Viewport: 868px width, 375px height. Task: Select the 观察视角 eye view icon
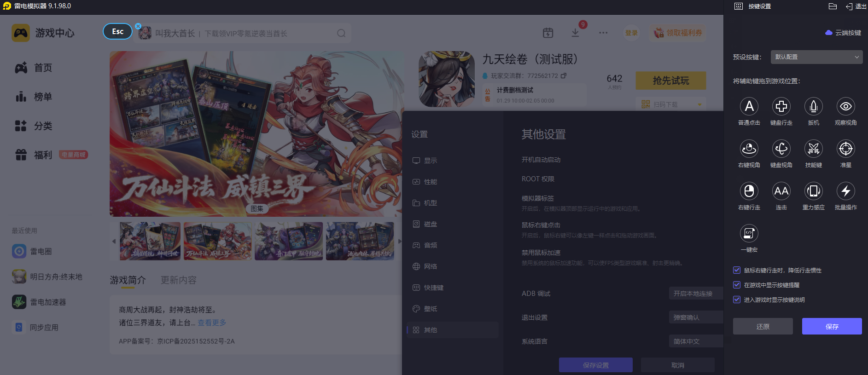click(846, 106)
